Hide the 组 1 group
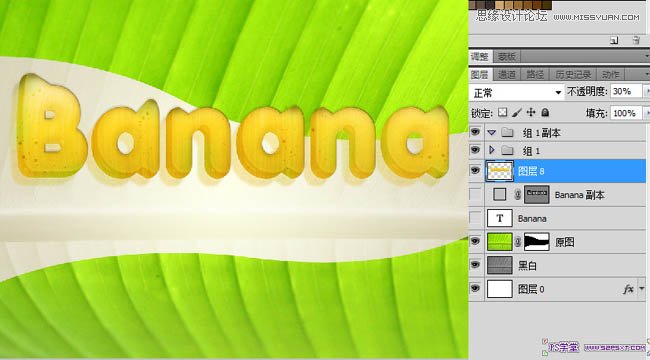Image resolution: width=650 pixels, height=360 pixels. 475,150
